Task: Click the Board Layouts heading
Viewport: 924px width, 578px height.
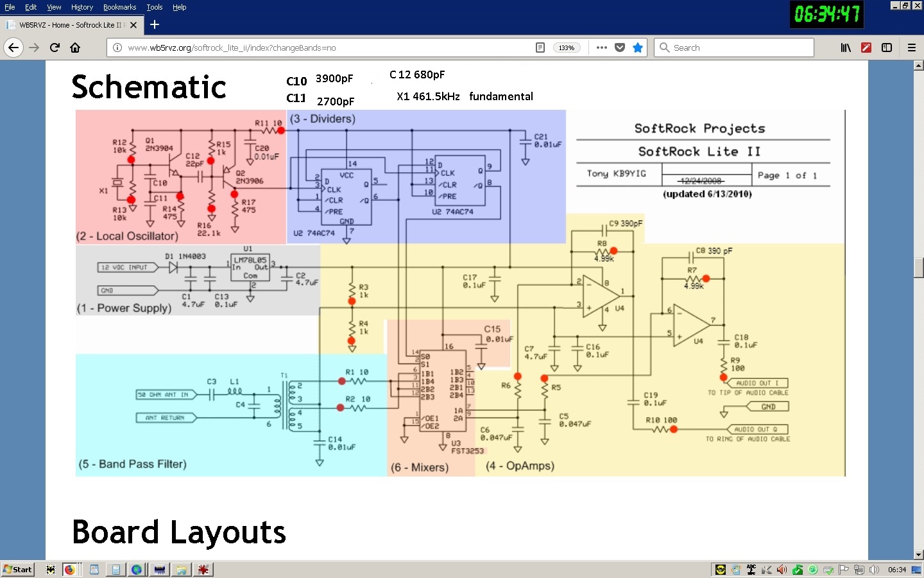Action: click(179, 532)
